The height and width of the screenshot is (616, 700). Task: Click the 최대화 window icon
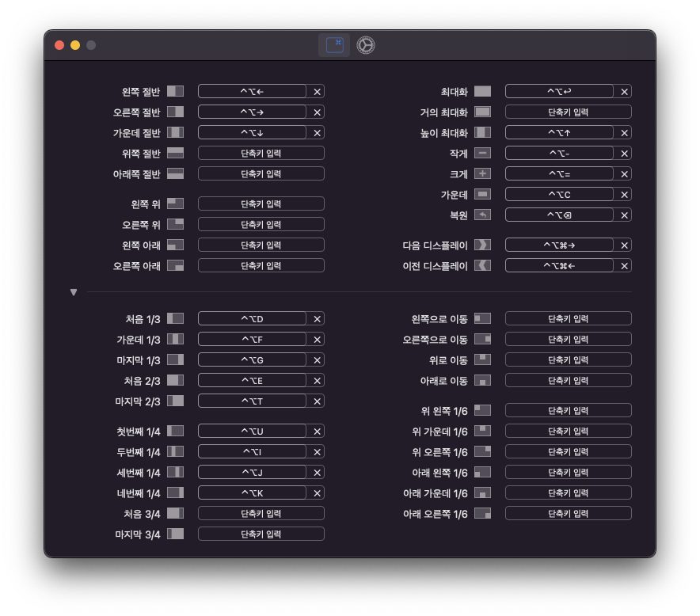[482, 91]
